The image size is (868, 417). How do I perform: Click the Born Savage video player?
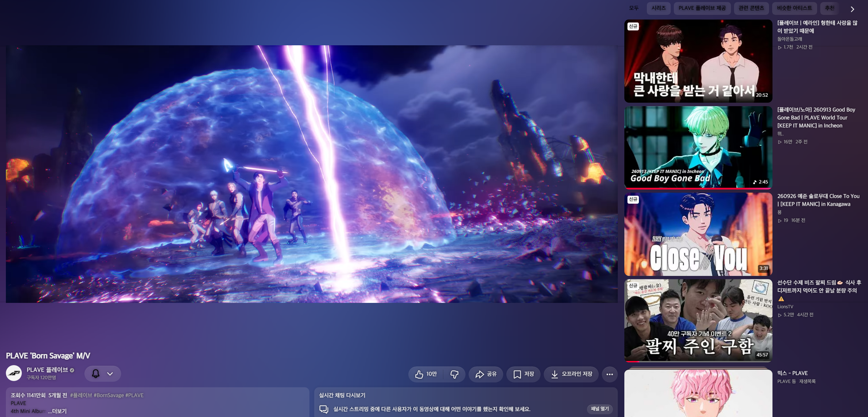click(312, 174)
